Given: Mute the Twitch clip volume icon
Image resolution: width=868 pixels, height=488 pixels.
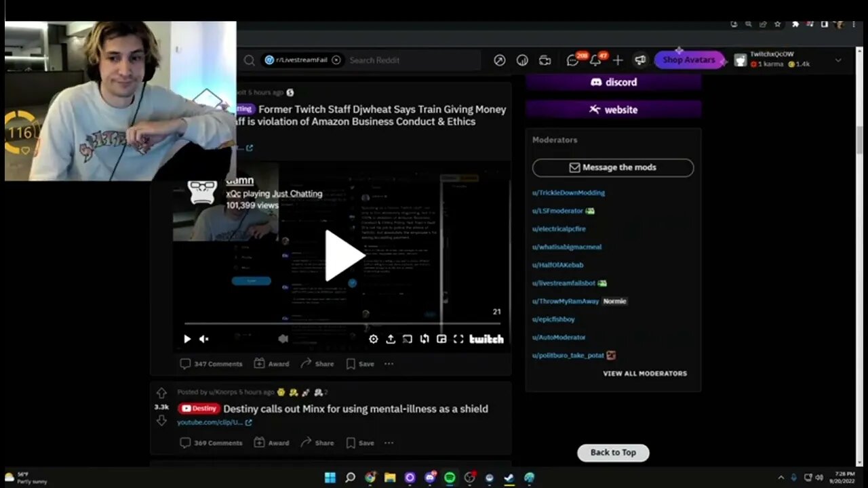Looking at the screenshot, I should click(x=203, y=339).
